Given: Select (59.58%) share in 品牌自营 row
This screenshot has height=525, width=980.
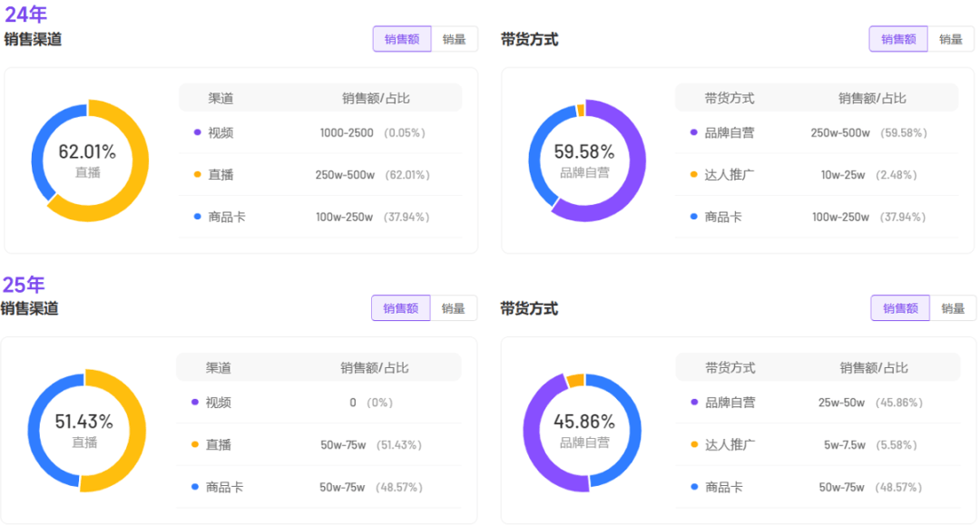Looking at the screenshot, I should [904, 132].
